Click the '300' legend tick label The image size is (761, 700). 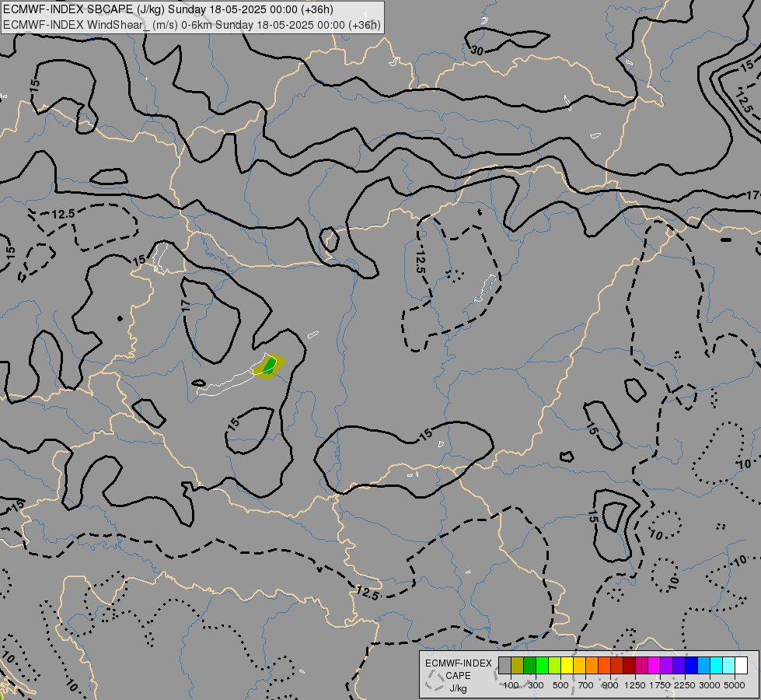[536, 685]
